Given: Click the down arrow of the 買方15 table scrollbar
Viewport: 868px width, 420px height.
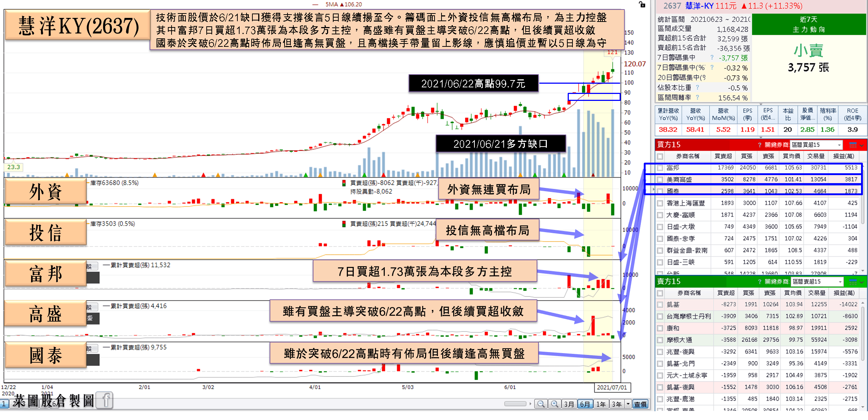Looking at the screenshot, I should point(863,271).
